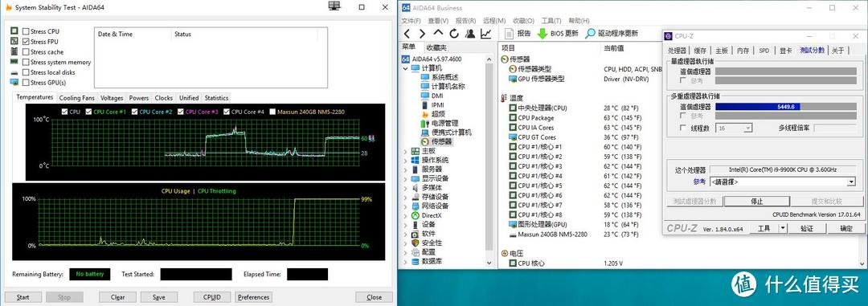
Task: Select 传感器 sensor tree item
Action: [436, 141]
